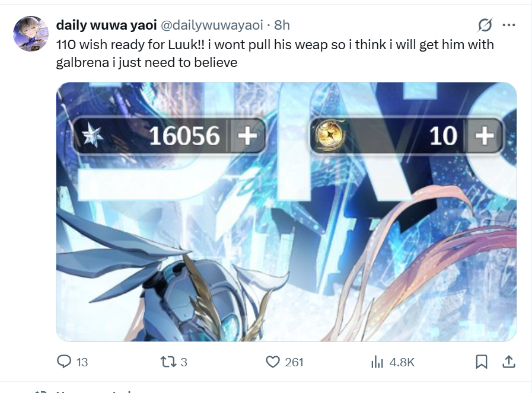Click the plus next to 16056
This screenshot has width=532, height=393.
point(247,136)
